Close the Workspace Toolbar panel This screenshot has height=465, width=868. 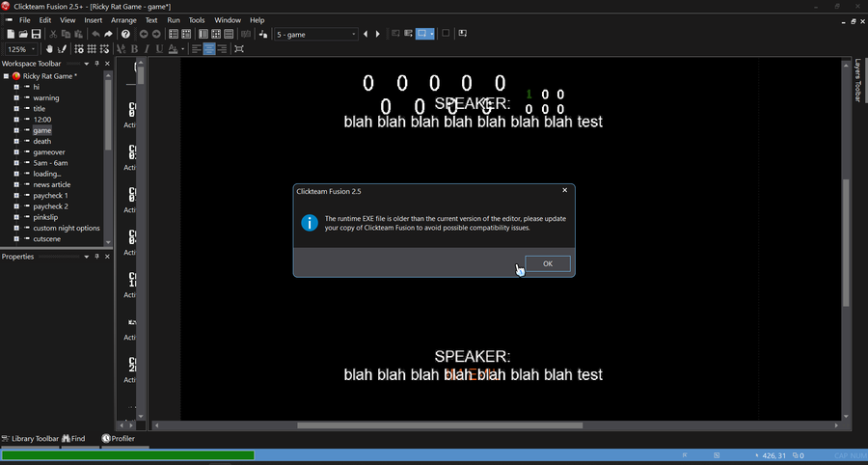point(107,64)
